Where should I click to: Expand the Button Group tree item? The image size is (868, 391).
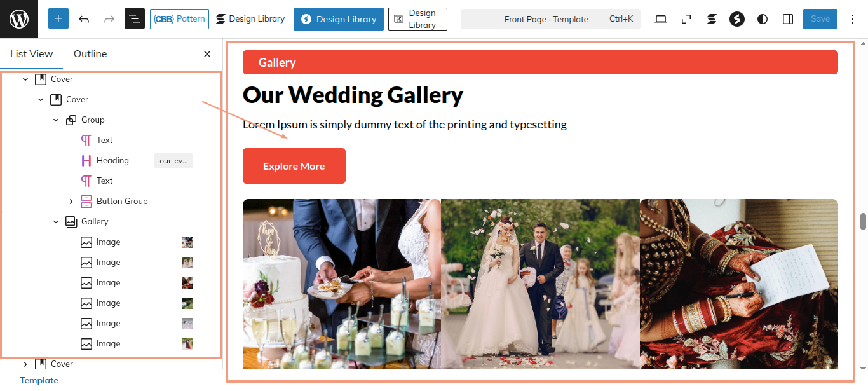coord(71,201)
